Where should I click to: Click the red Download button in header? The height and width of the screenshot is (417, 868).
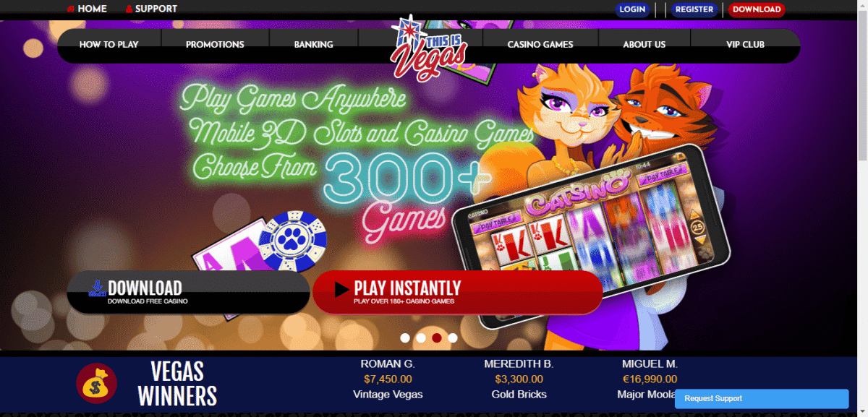(757, 9)
